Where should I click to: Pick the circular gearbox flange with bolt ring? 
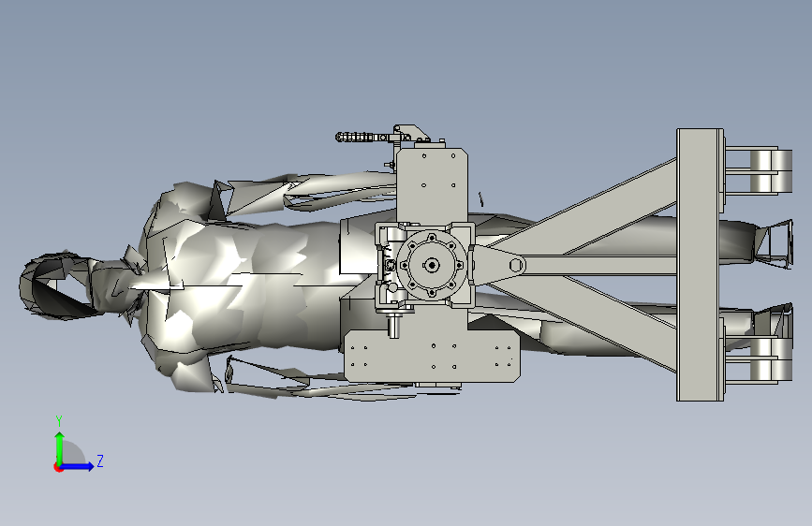[x=432, y=266]
